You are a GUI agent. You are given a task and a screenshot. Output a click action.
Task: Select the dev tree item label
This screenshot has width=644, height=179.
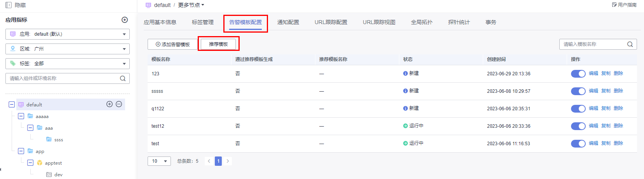point(59,175)
